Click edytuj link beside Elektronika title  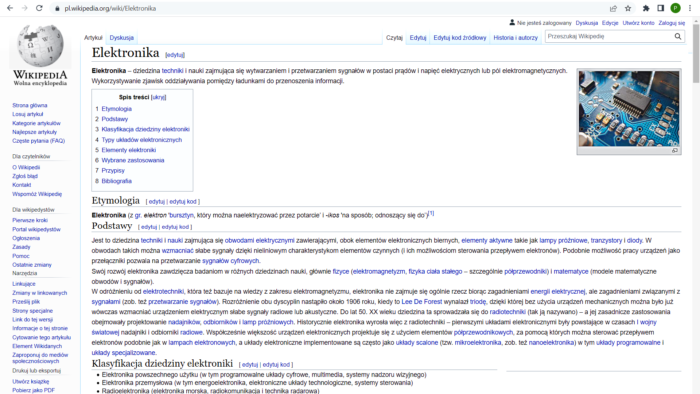175,55
